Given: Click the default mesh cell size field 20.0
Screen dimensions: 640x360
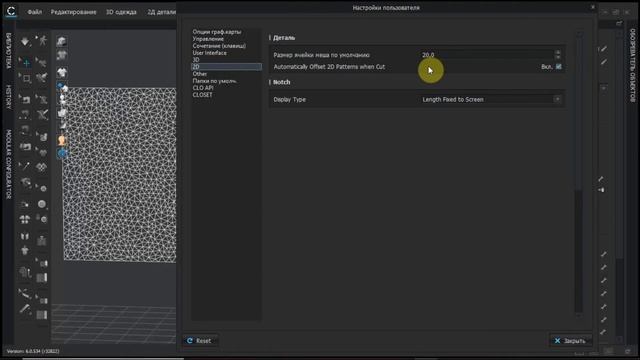Looking at the screenshot, I should tap(487, 55).
